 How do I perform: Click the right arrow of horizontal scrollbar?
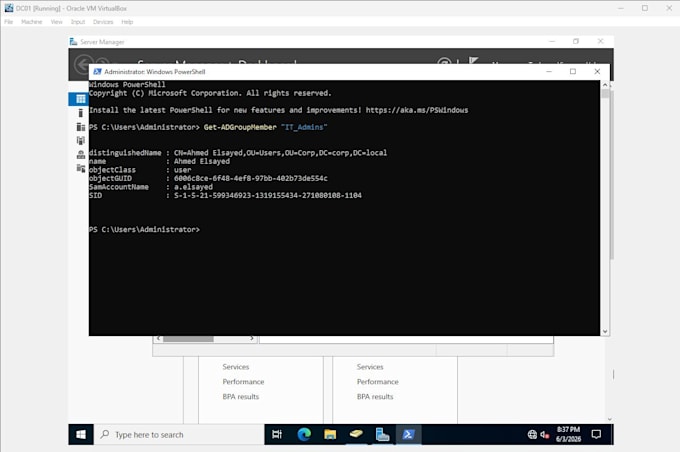pos(252,338)
